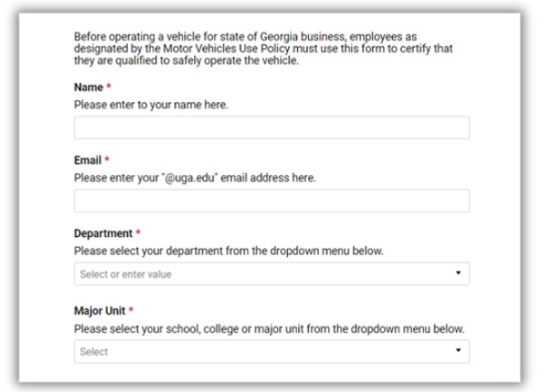Click the 'Email' field label
The image size is (547, 392).
(x=88, y=160)
